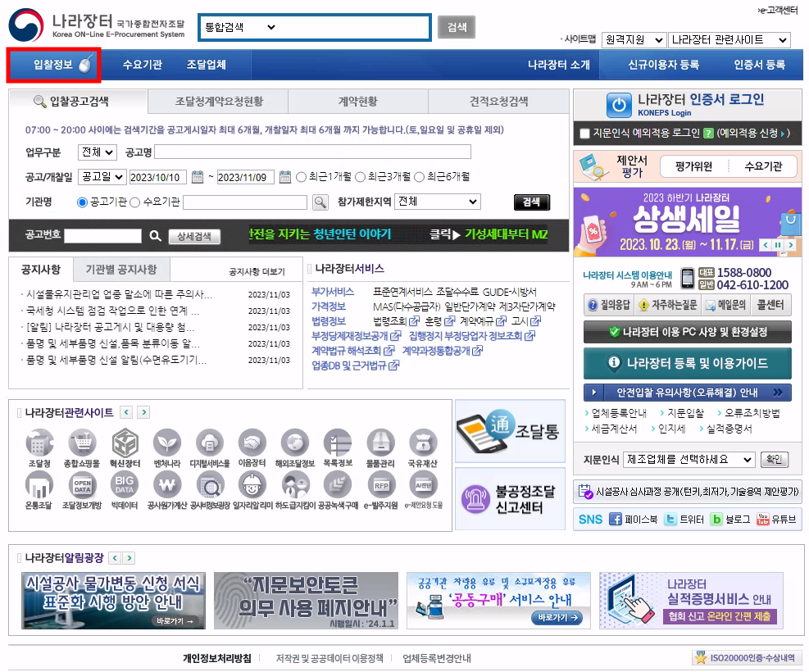Click the black 검색 button in bid search
The image size is (809, 672).
point(532,202)
